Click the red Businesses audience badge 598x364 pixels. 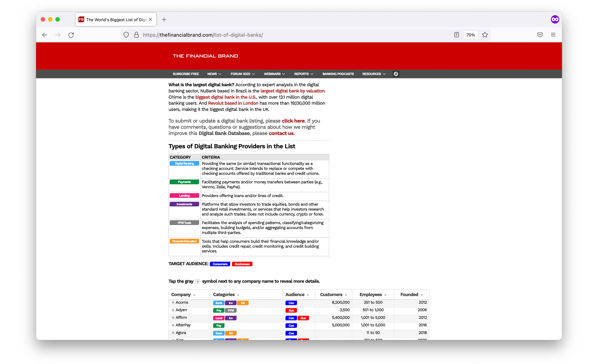(242, 264)
